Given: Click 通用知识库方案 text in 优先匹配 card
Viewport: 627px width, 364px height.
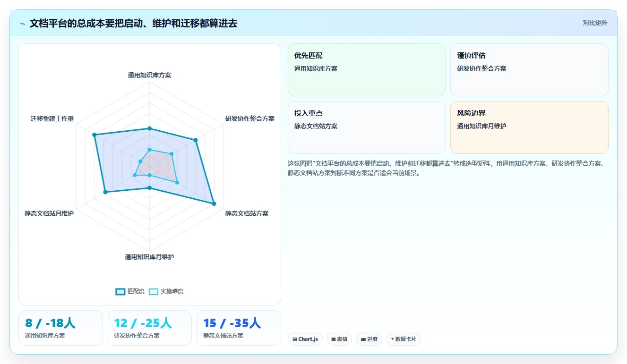Looking at the screenshot, I should tap(316, 68).
